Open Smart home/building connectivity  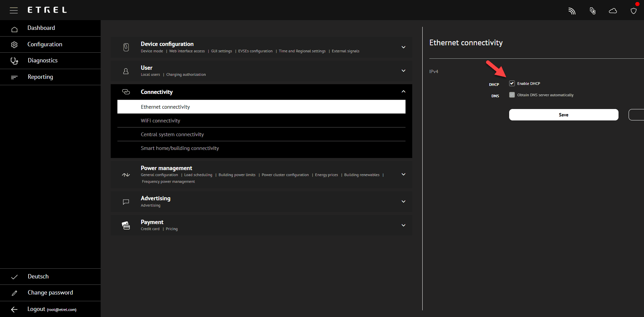click(180, 148)
